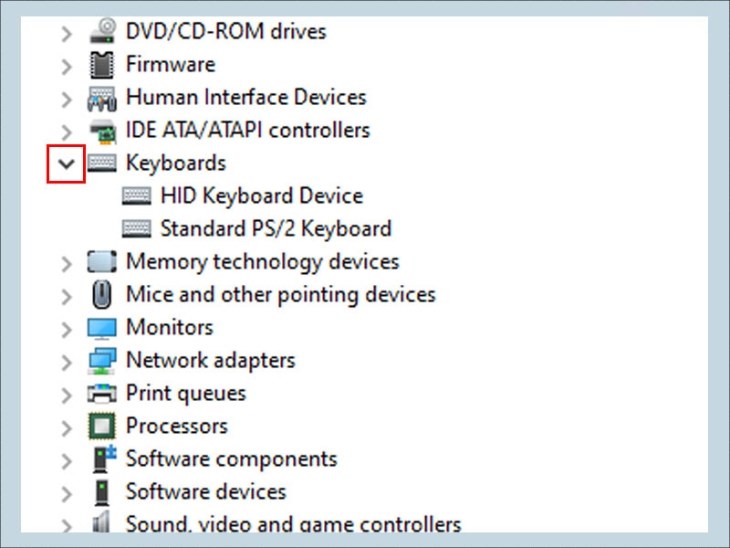The image size is (730, 548).
Task: Select Standard PS/2 Keyboard entry
Action: click(x=275, y=229)
